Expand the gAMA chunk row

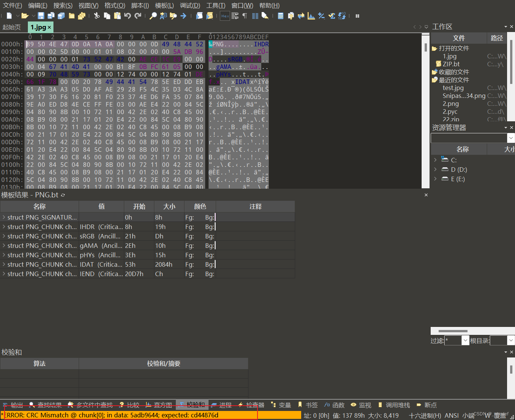[4, 246]
